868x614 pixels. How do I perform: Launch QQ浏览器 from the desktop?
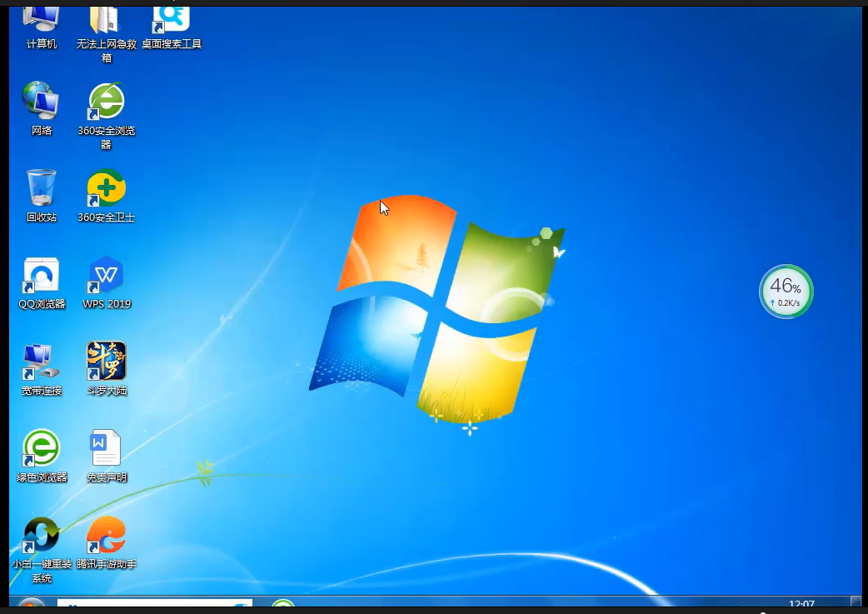(x=41, y=275)
